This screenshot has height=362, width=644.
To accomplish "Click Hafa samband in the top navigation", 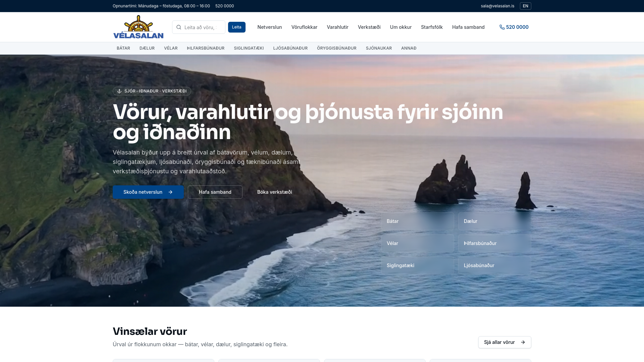I will [468, 27].
